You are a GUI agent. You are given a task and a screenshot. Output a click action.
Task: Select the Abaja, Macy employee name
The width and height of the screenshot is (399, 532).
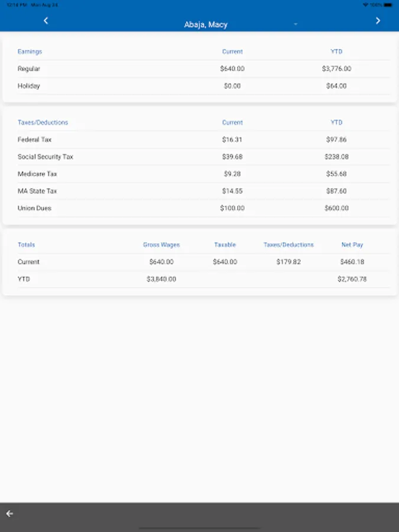pyautogui.click(x=206, y=25)
